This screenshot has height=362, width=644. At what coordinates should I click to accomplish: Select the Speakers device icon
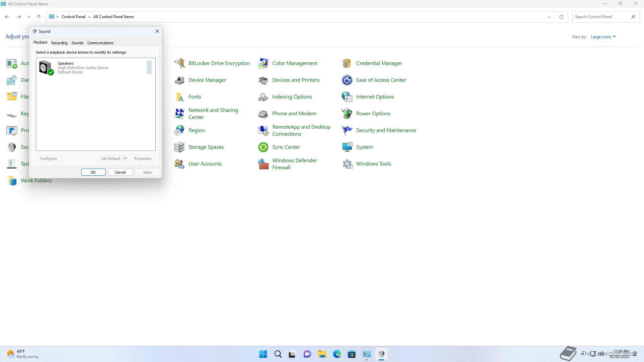click(x=46, y=68)
